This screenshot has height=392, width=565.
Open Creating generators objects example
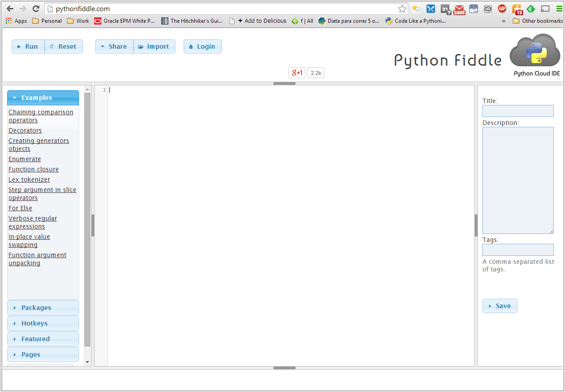tap(39, 145)
